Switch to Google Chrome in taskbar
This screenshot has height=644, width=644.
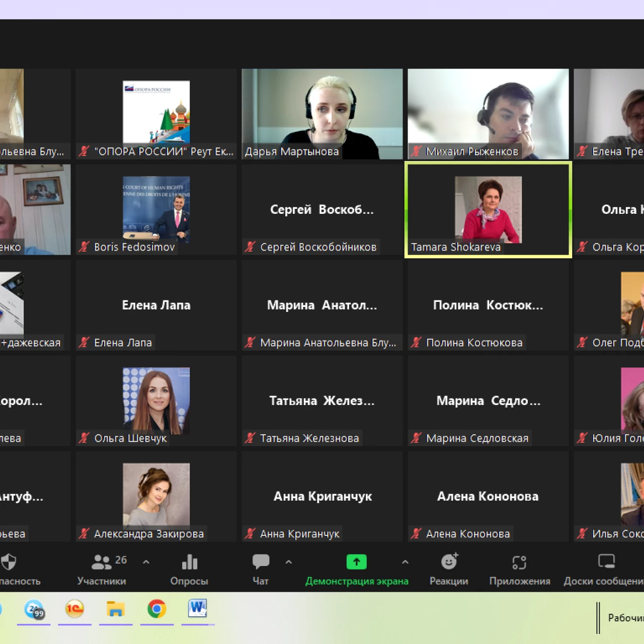pos(157,609)
